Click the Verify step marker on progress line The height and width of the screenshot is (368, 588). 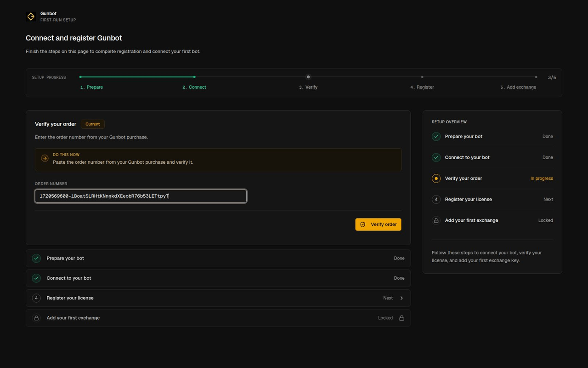click(308, 77)
